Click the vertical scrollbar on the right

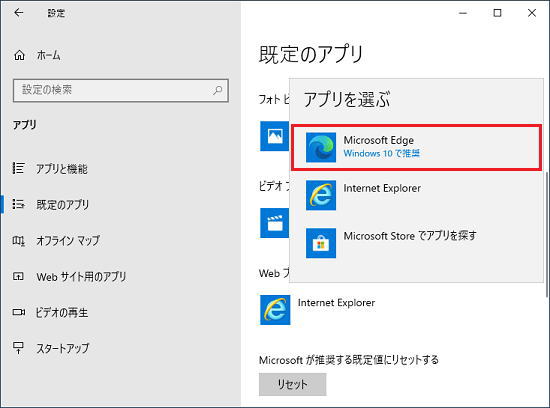[x=546, y=234]
